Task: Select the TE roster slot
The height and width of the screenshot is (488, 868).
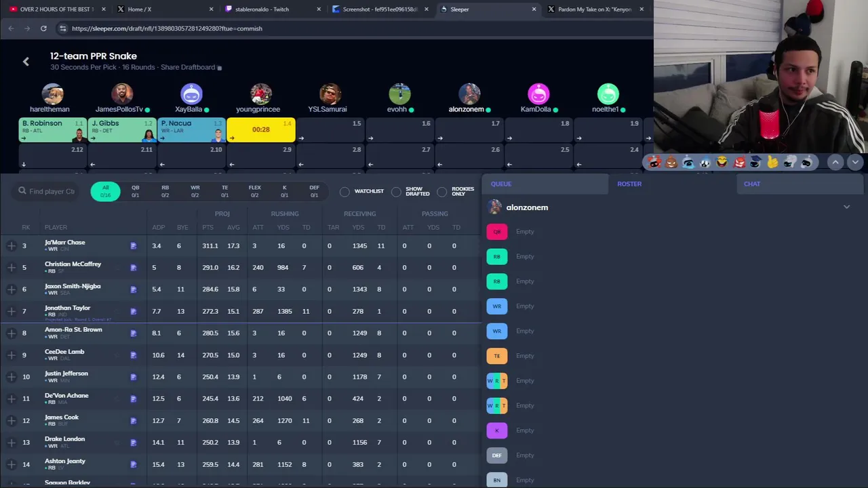Action: pyautogui.click(x=497, y=356)
